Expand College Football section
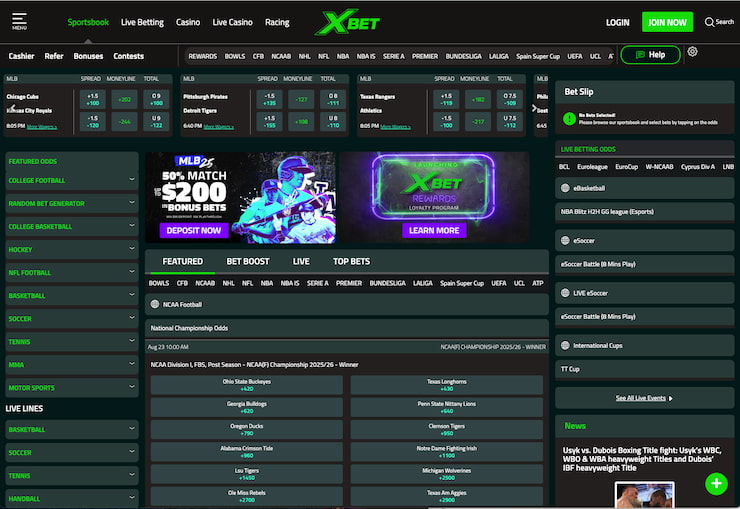740x509 pixels. coord(72,180)
